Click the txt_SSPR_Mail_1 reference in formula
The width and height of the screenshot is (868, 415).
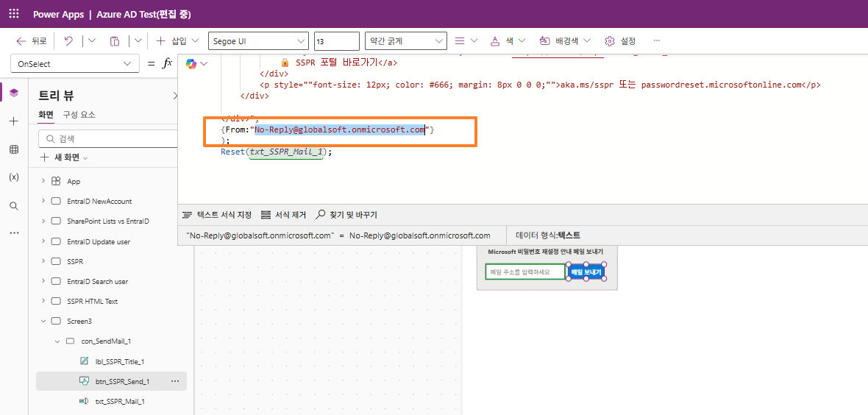286,152
